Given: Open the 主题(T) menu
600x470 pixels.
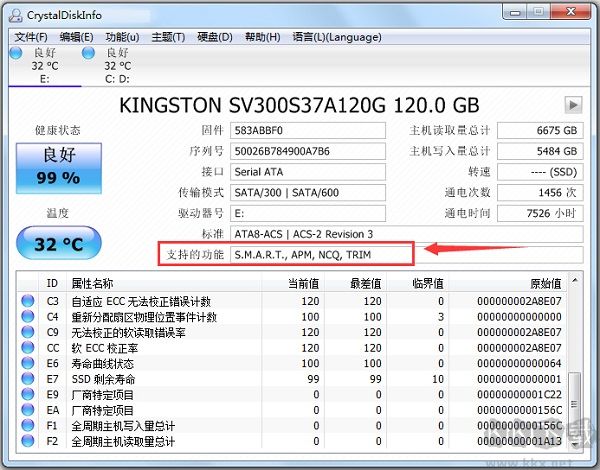Looking at the screenshot, I should coord(168,37).
